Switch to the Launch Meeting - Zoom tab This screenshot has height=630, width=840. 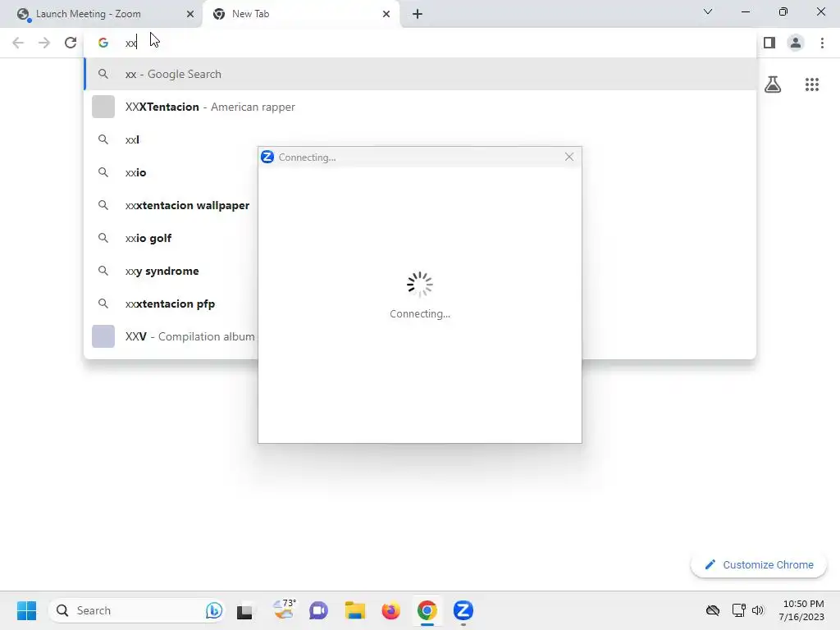101,14
